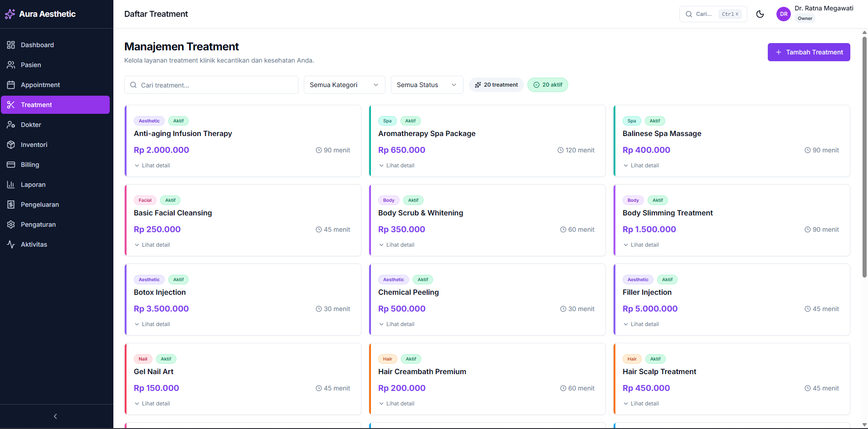Click the Tambah Treatment button
868x429 pixels.
(809, 52)
